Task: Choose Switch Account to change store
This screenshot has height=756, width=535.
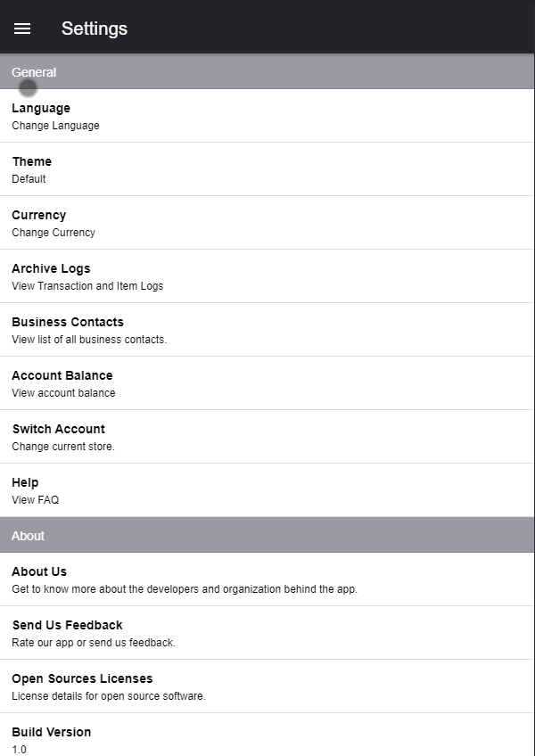Action: pos(267,437)
